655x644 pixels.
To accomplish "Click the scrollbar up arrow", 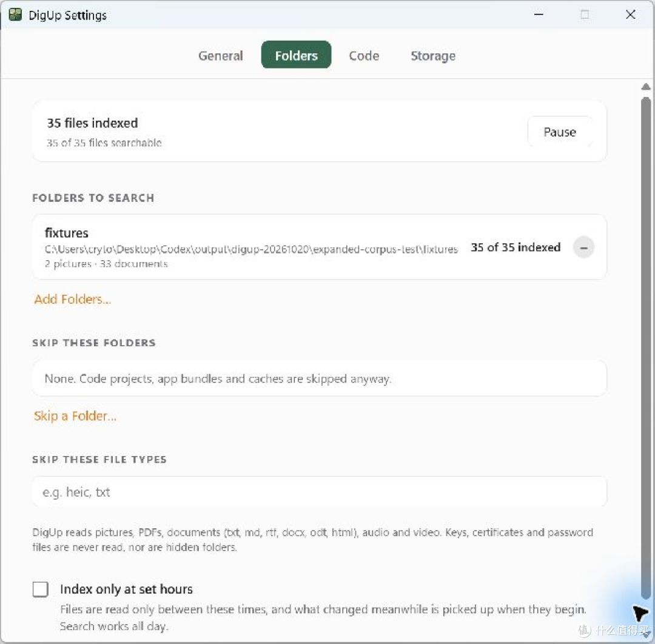I will 646,87.
